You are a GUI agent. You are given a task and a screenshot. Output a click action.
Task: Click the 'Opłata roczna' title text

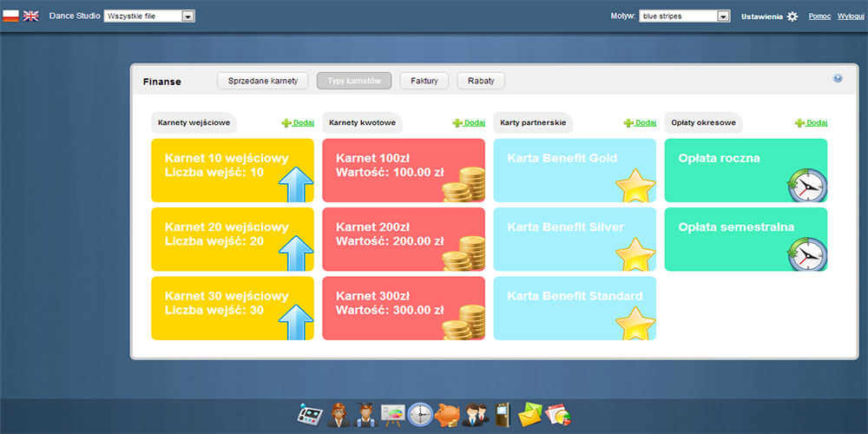[719, 158]
